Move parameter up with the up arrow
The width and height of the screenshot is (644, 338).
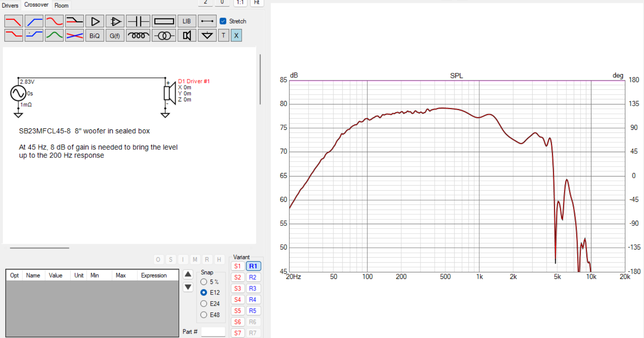pyautogui.click(x=188, y=274)
